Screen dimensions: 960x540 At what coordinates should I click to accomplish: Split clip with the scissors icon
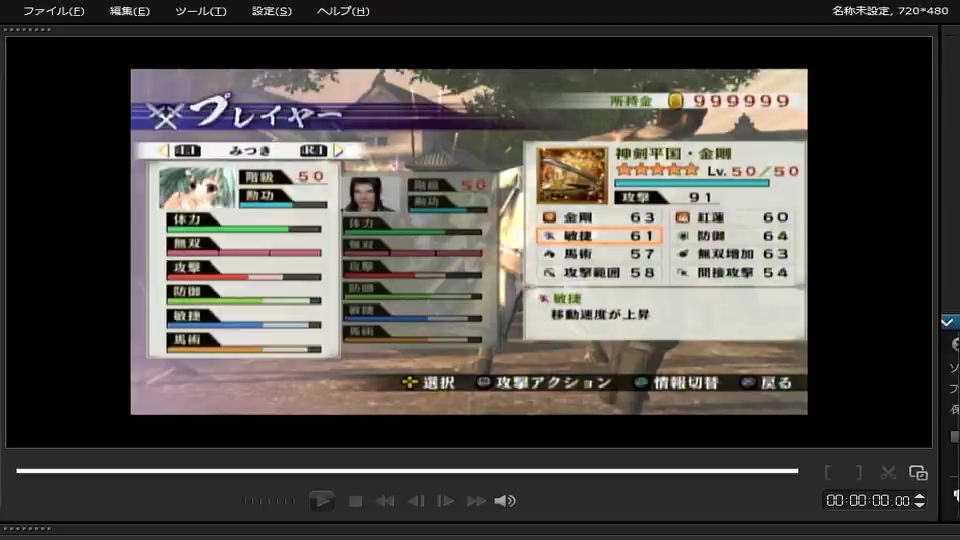pos(888,472)
